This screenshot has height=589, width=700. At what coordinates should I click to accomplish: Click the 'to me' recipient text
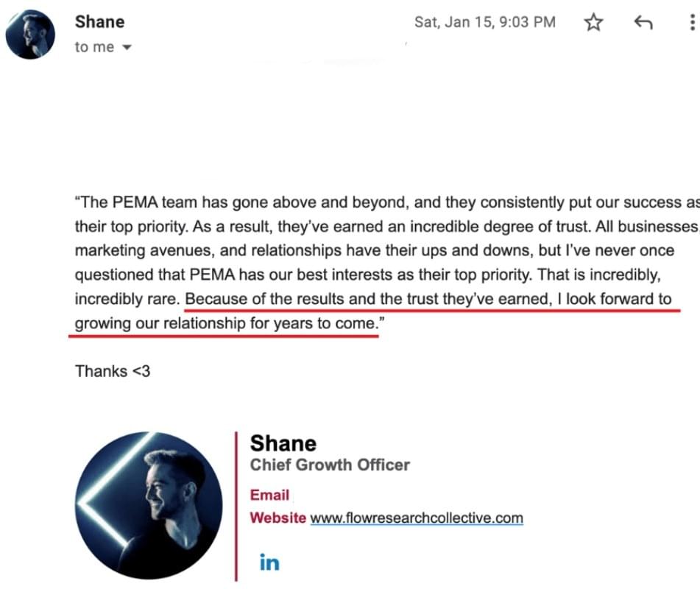[94, 47]
